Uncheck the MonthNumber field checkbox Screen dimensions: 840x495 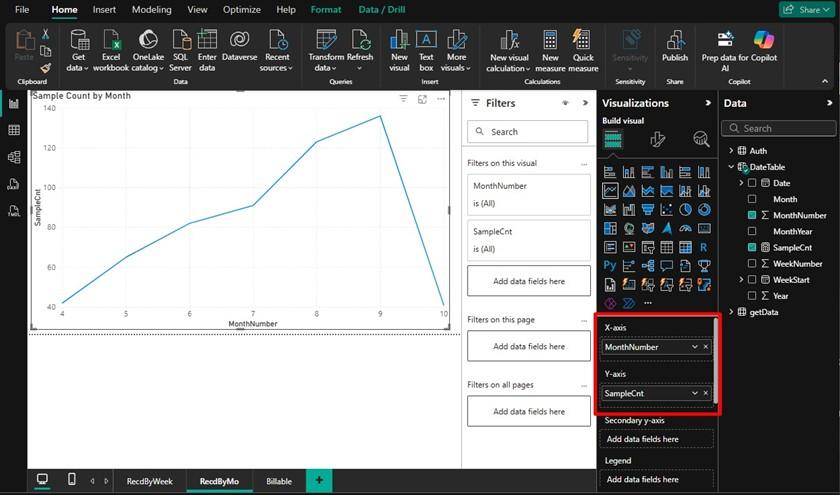point(752,215)
